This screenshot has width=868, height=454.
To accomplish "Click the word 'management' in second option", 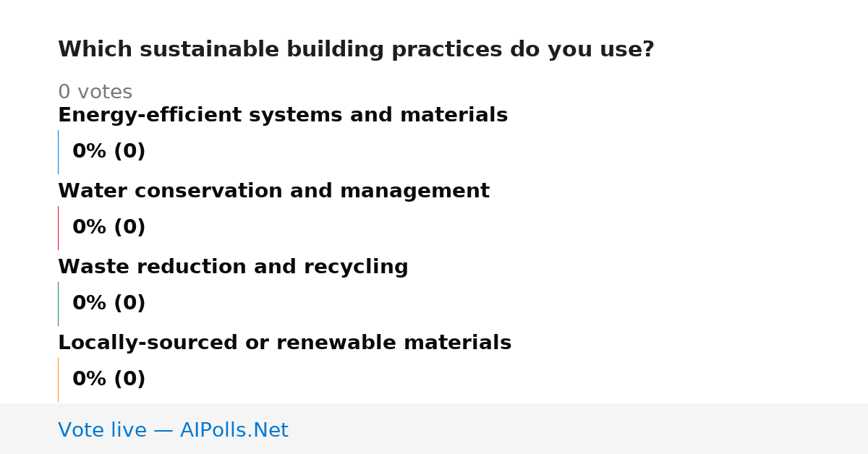I will 414,192.
